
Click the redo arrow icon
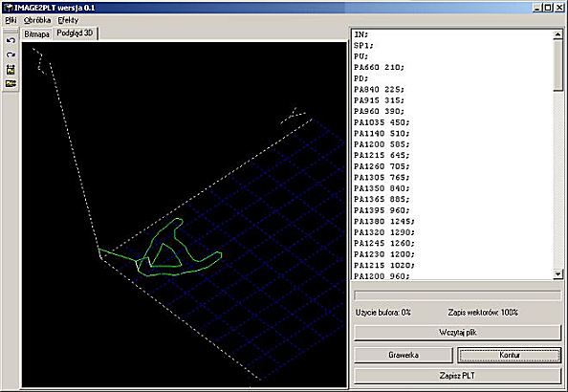[x=11, y=54]
